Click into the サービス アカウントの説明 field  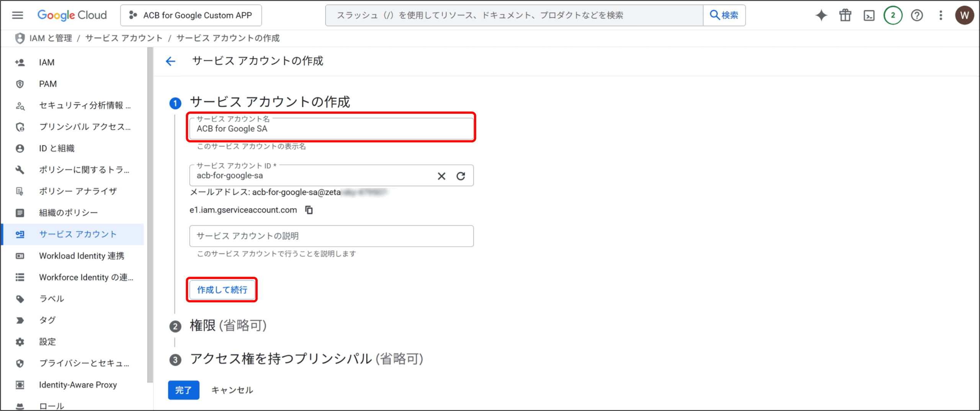[331, 236]
